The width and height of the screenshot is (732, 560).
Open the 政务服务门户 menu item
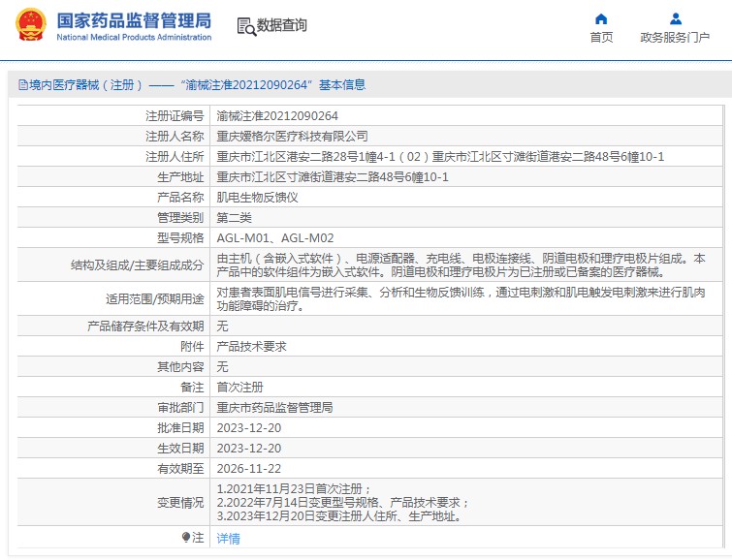[x=675, y=38]
